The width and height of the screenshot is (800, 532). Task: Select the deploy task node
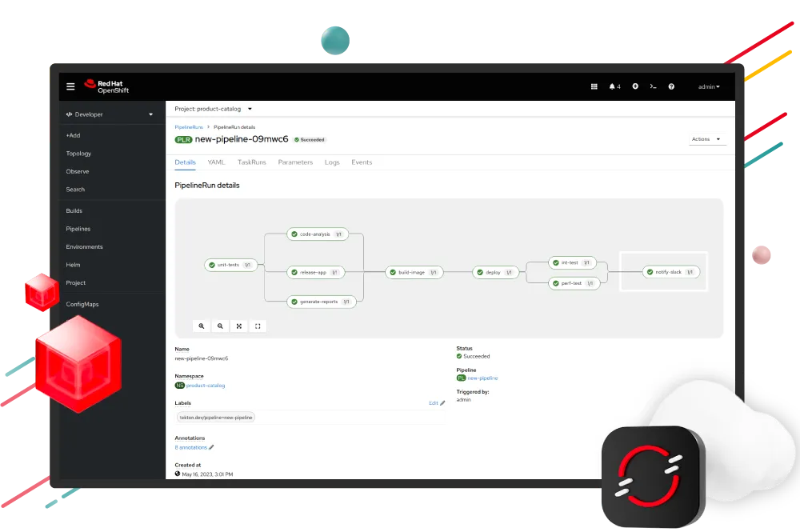tap(495, 272)
